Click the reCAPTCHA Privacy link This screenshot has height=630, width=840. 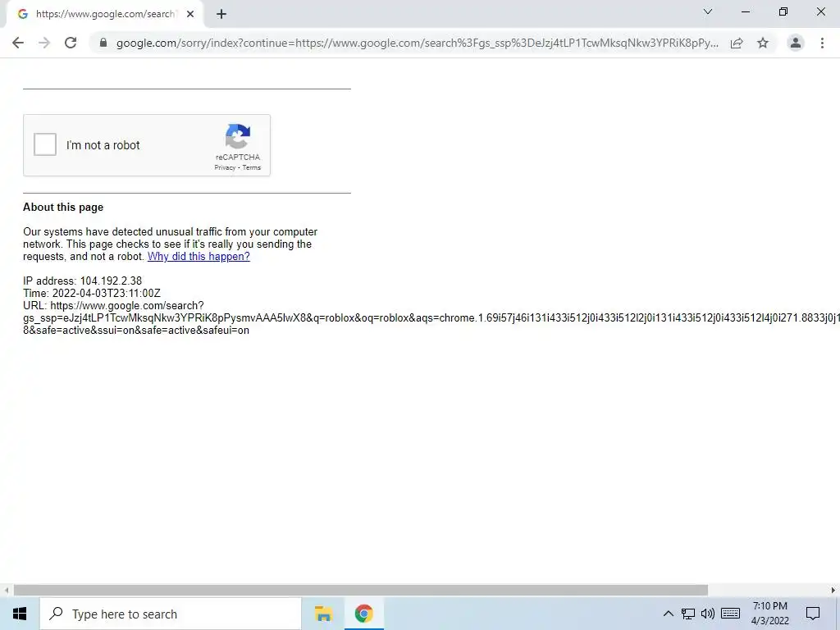pyautogui.click(x=225, y=167)
